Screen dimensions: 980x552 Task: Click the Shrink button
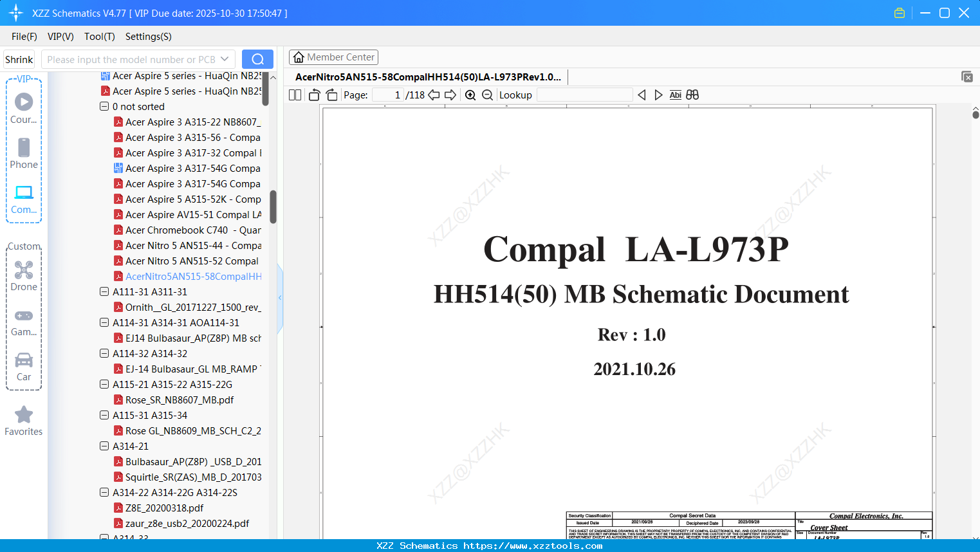[x=19, y=59]
